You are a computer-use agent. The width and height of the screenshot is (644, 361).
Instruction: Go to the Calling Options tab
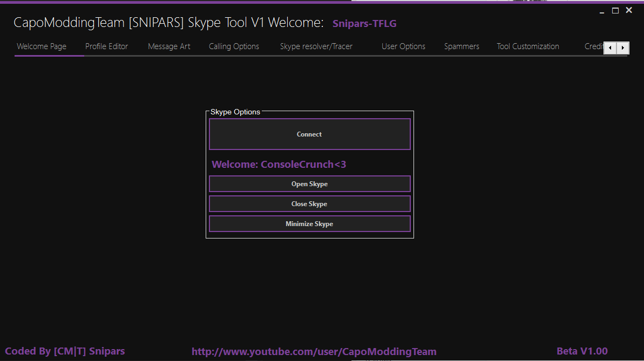click(234, 46)
